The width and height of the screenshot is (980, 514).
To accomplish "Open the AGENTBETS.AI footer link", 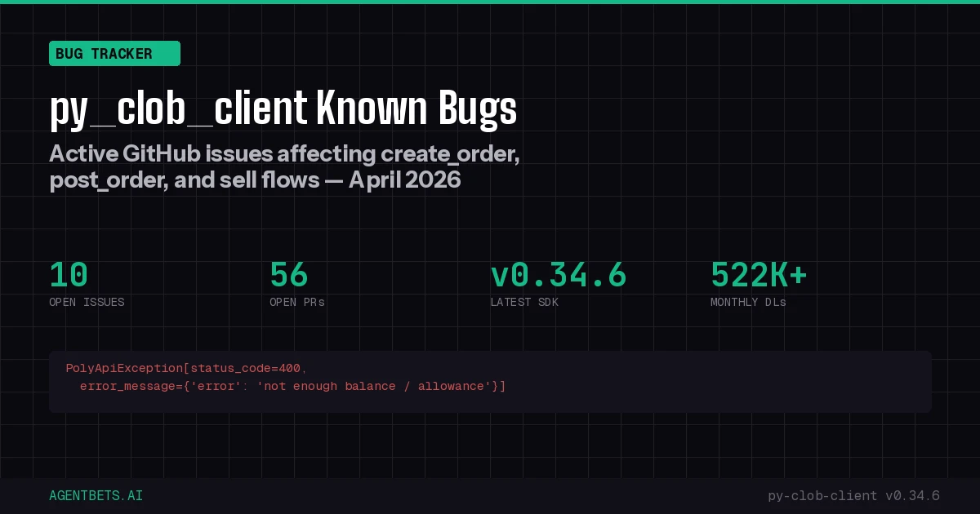I will point(96,495).
